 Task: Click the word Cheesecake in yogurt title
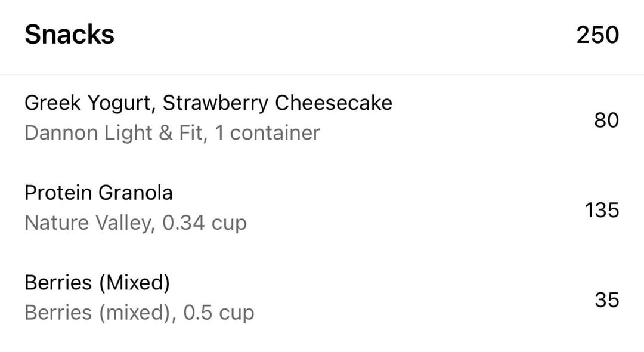(x=333, y=103)
